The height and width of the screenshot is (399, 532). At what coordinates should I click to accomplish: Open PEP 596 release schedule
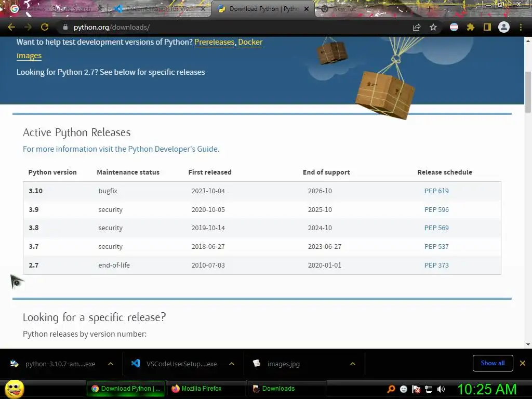pyautogui.click(x=436, y=210)
